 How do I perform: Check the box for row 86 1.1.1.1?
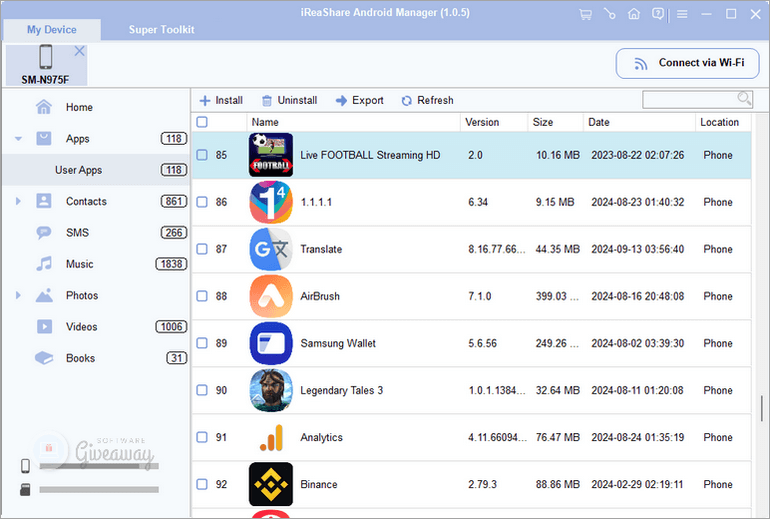202,202
